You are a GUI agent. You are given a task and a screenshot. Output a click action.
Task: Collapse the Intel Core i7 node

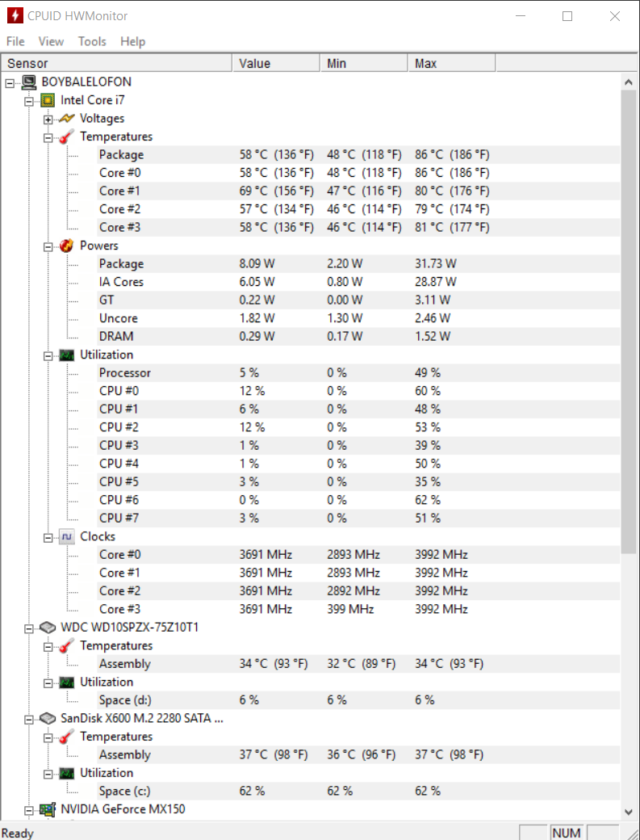click(29, 100)
